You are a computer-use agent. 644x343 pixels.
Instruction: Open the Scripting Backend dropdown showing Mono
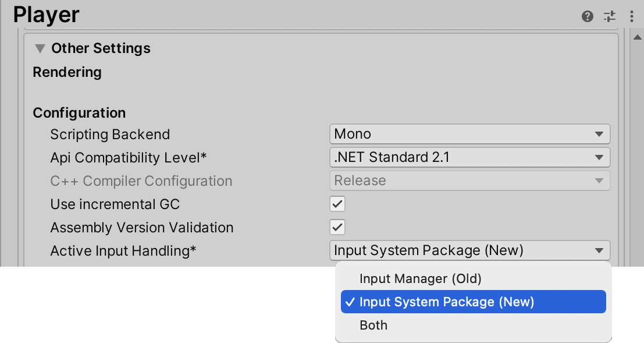pyautogui.click(x=469, y=134)
